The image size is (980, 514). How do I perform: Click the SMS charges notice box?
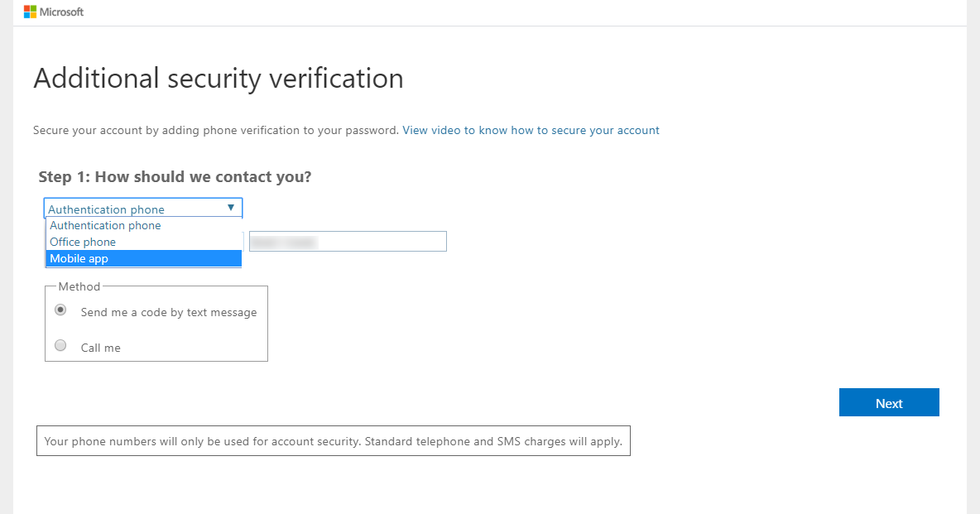pos(333,441)
